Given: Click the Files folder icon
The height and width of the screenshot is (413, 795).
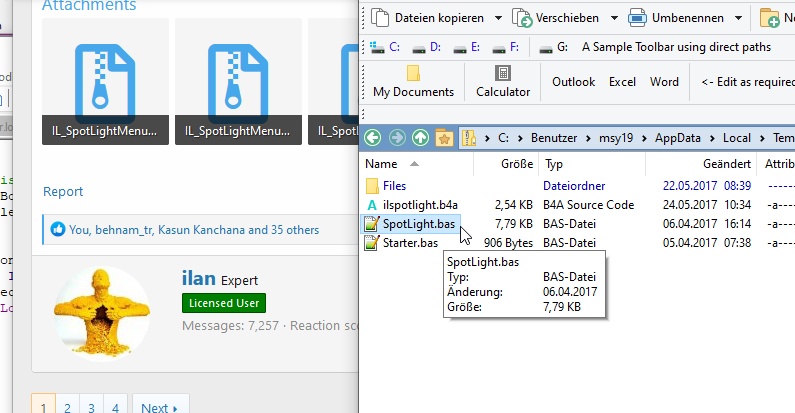Looking at the screenshot, I should point(372,186).
